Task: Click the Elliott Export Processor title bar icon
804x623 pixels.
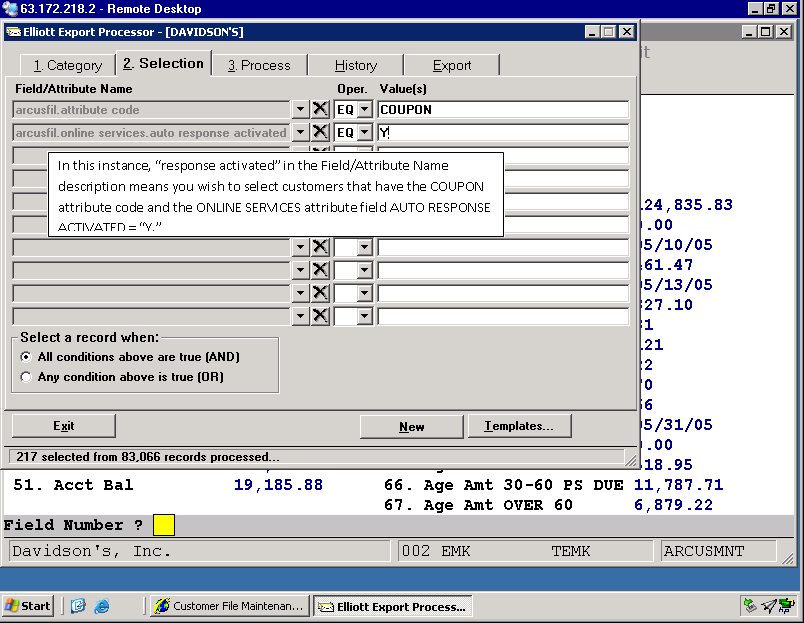Action: coord(13,32)
